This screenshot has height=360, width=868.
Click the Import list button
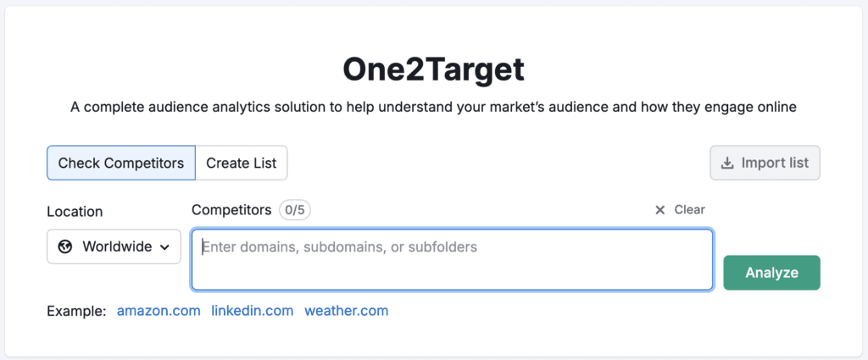tap(765, 163)
